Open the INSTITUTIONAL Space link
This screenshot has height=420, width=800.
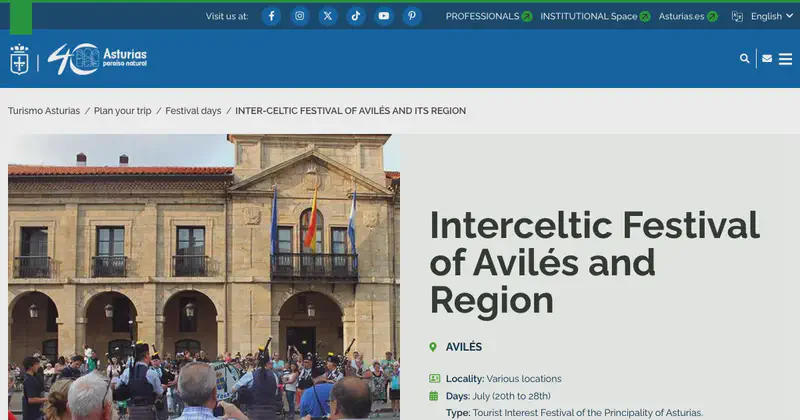tap(595, 16)
